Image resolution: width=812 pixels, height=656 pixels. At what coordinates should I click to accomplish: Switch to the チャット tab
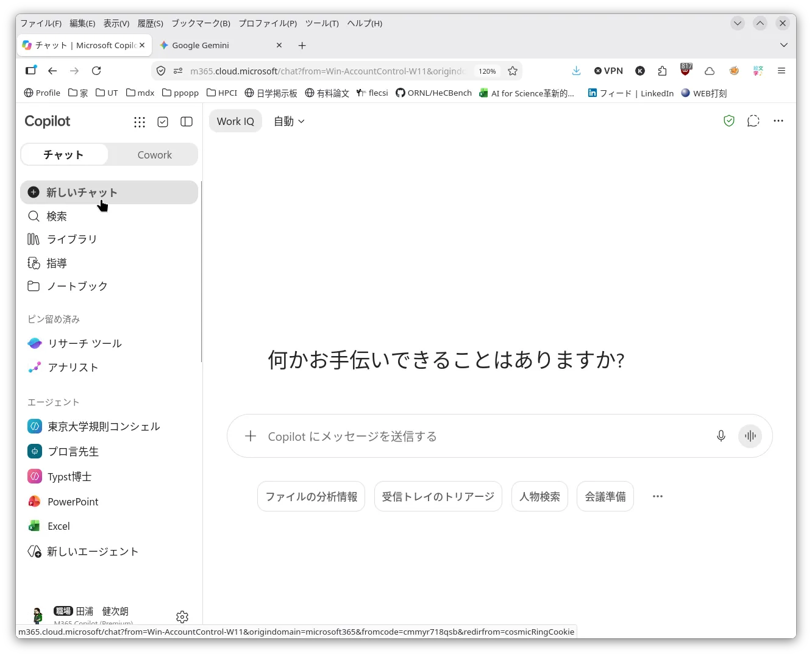point(64,155)
